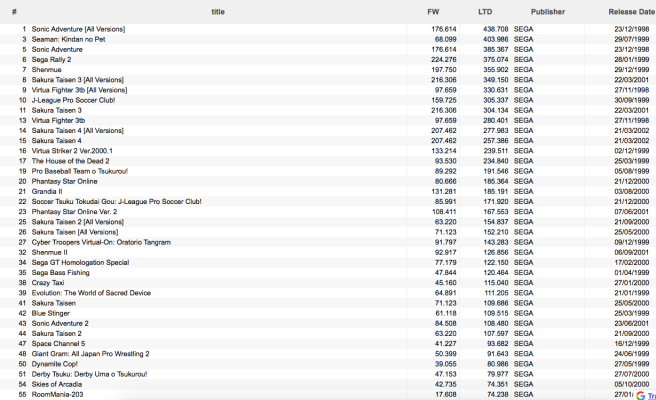Click FW value 224.276 for Sega Rally 2

444,59
